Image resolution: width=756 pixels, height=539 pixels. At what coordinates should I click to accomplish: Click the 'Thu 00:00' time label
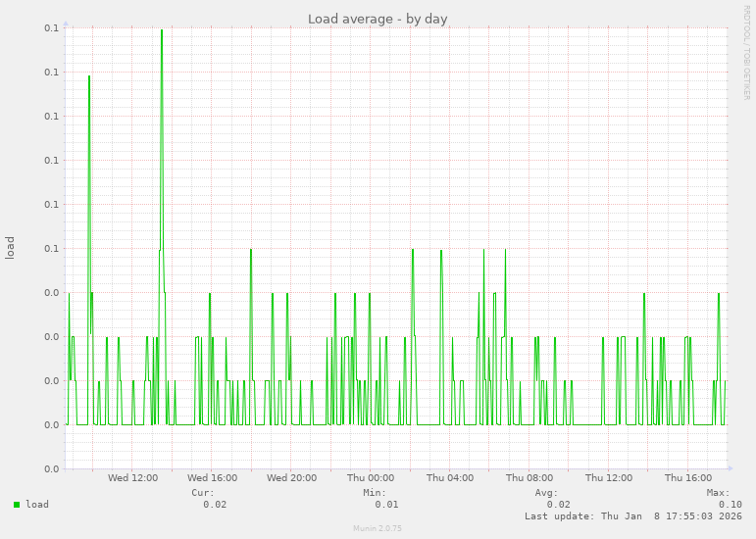click(x=371, y=478)
